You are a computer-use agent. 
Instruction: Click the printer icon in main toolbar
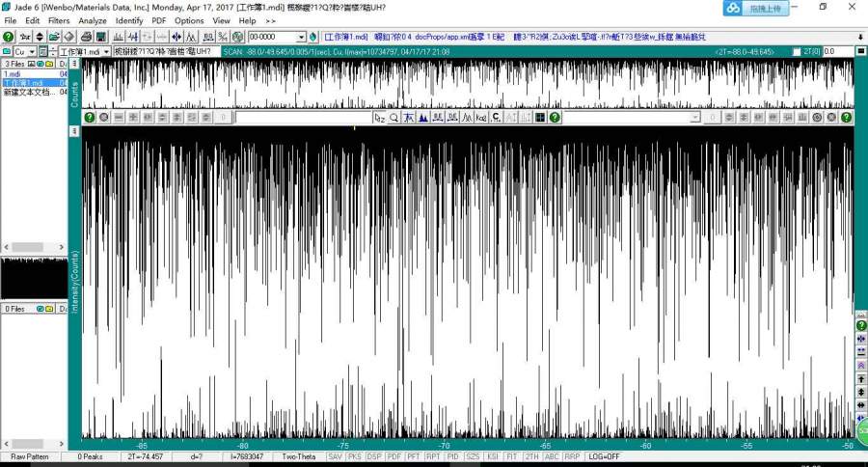click(x=86, y=37)
